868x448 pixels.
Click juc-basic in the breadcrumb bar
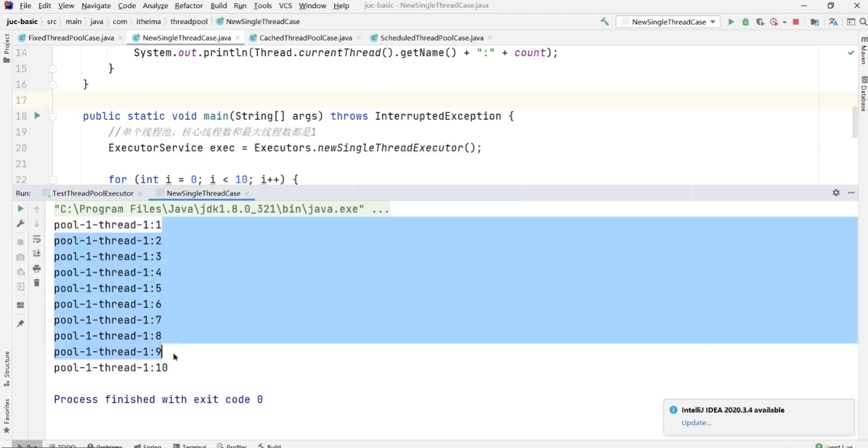(x=22, y=22)
